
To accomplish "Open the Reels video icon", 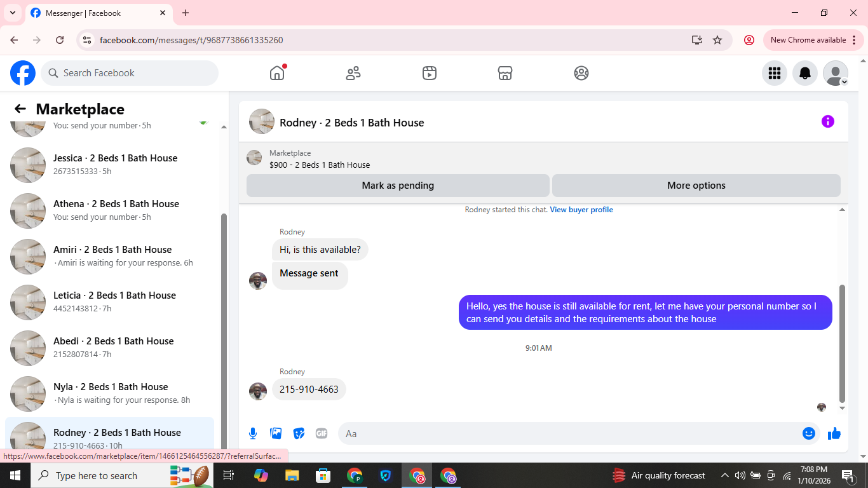I will tap(430, 73).
